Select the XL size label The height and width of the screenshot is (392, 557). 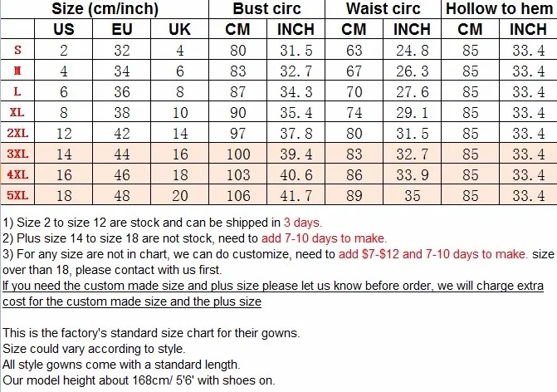pyautogui.click(x=17, y=112)
